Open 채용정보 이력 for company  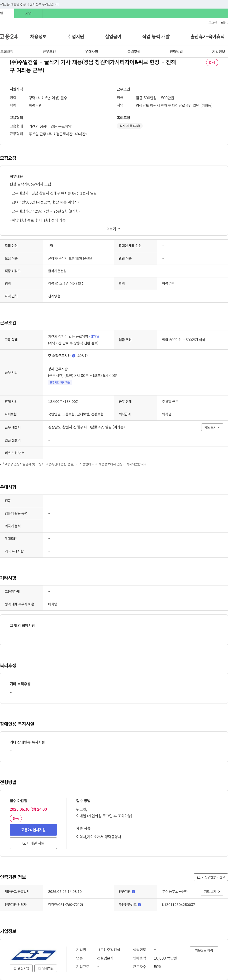pyautogui.click(x=204, y=950)
